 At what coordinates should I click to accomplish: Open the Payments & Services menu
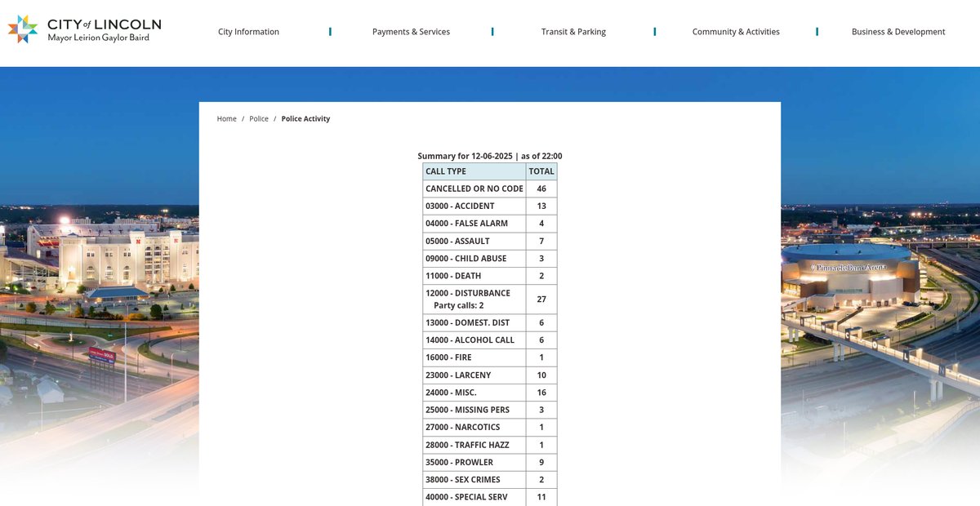(x=411, y=32)
